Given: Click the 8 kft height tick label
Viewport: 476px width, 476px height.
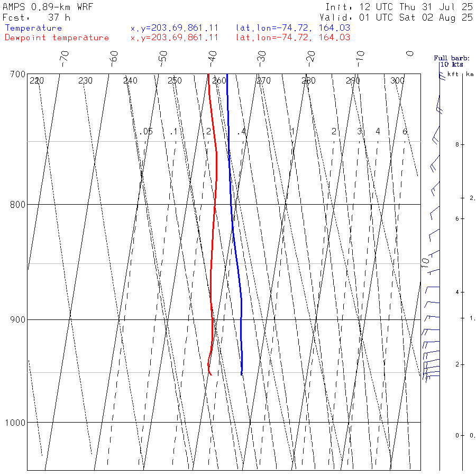Looking at the screenshot, I should pyautogui.click(x=457, y=145).
